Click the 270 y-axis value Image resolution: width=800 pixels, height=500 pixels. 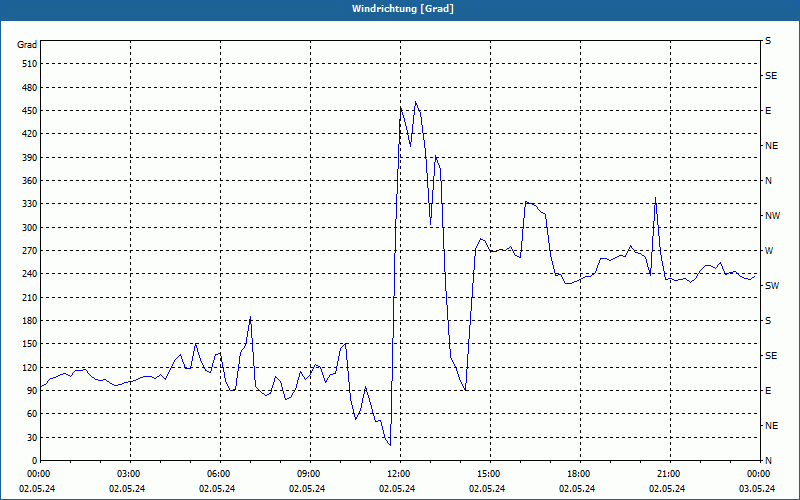30,251
